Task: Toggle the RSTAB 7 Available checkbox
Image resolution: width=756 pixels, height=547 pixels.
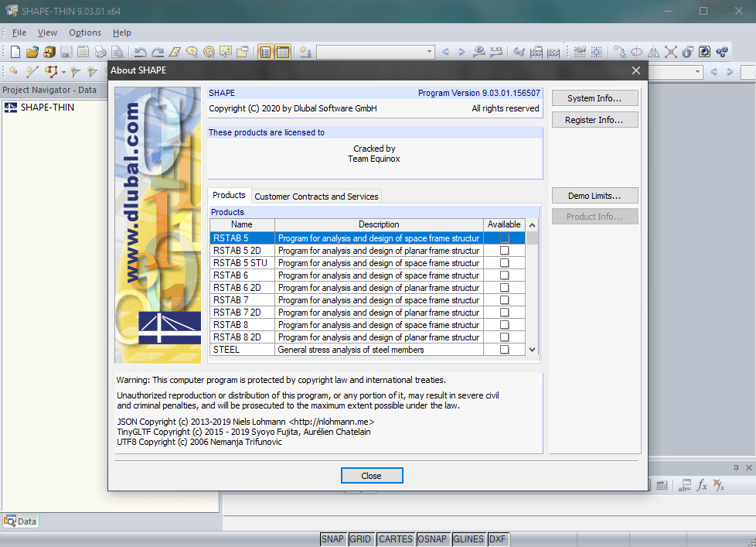Action: [504, 300]
